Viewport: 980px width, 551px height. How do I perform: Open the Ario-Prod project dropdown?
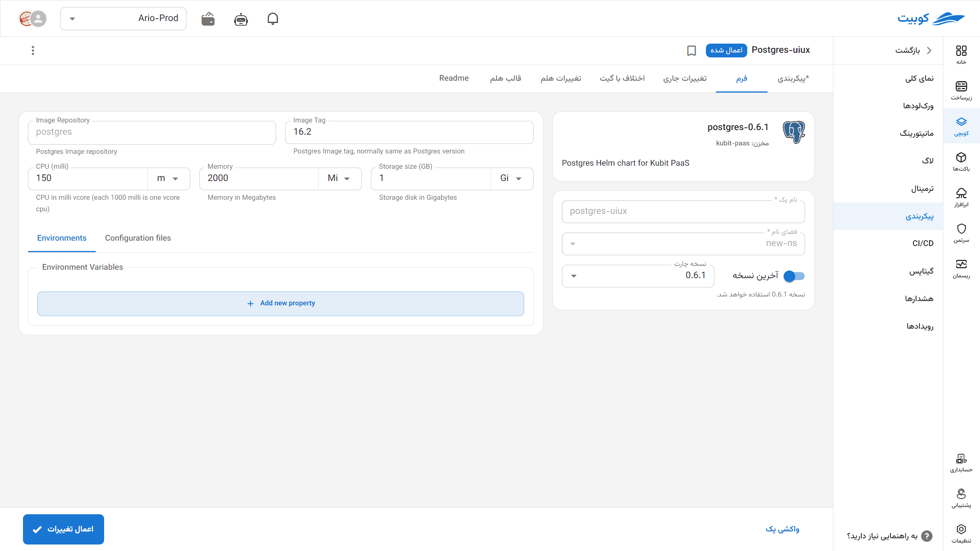[123, 18]
